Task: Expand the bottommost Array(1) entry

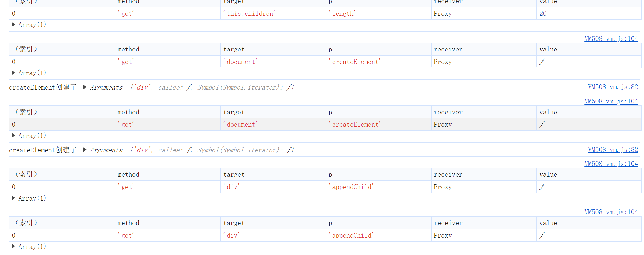Action: (x=13, y=246)
